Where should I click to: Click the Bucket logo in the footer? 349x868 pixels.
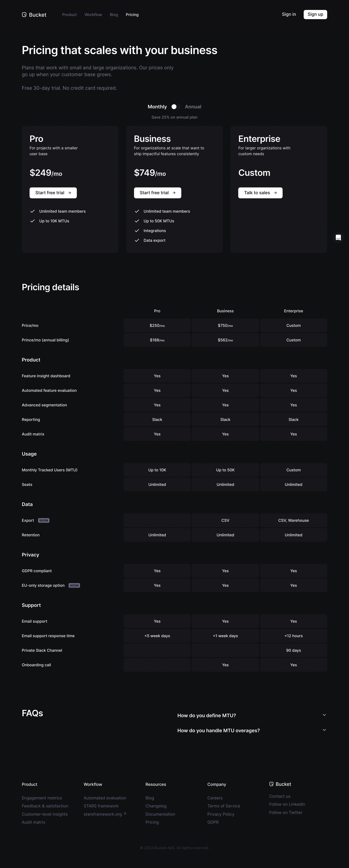280,784
